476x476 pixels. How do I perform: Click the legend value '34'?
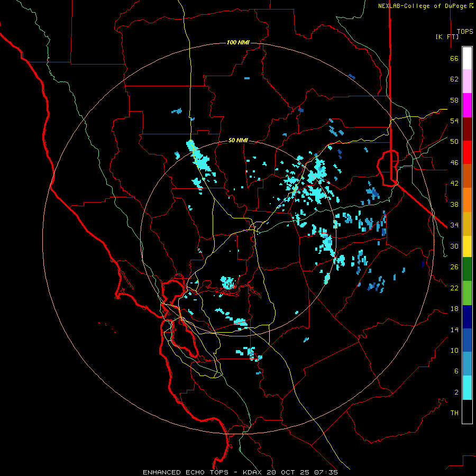(454, 225)
